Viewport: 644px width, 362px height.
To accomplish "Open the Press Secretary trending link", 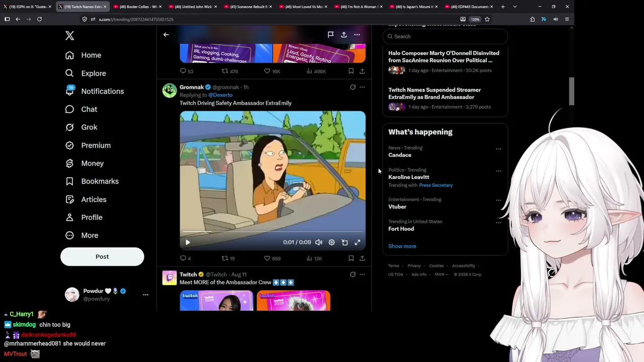I will coord(436,185).
